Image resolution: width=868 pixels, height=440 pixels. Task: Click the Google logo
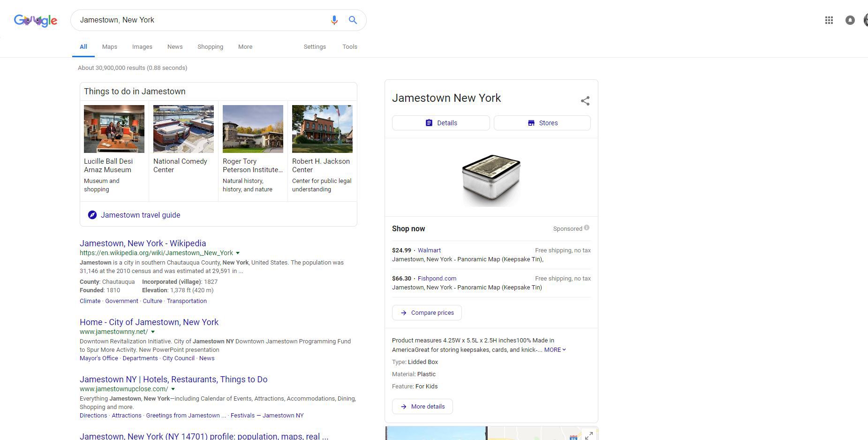[36, 21]
